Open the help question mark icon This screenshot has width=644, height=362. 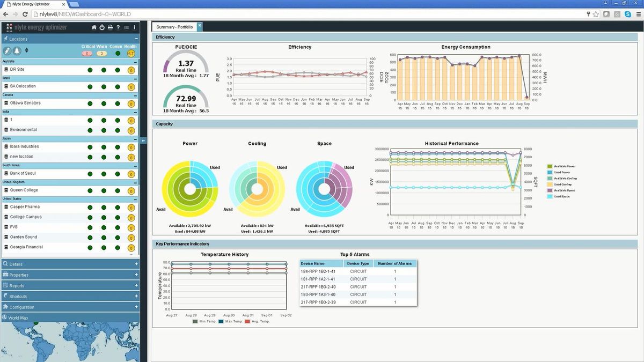point(118,27)
